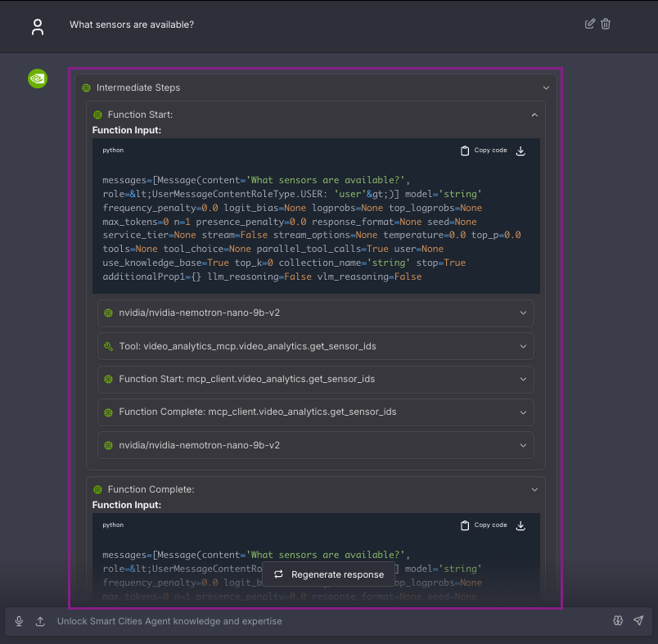Click the edit icon on the user question
The image size is (658, 644).
tap(590, 24)
